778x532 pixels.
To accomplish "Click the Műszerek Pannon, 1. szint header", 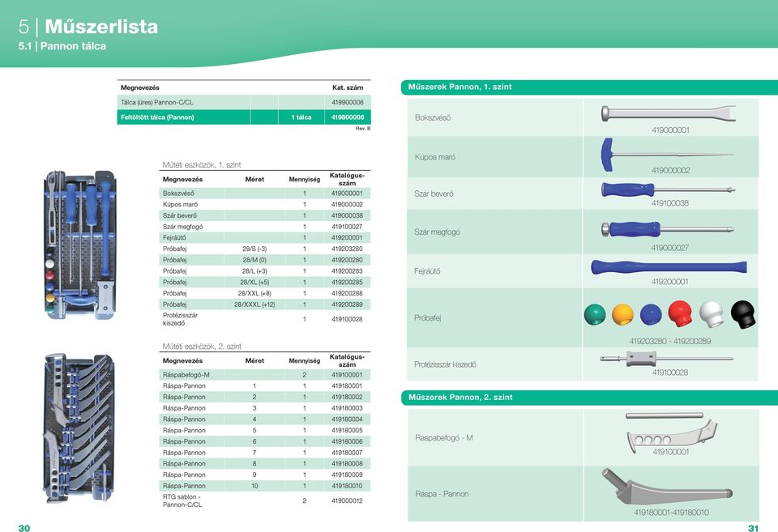I will 460,87.
